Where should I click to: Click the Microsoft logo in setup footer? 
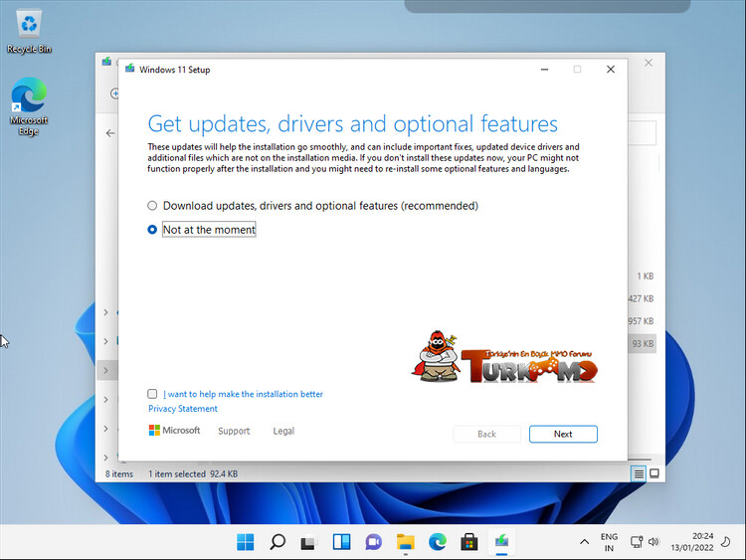[175, 430]
